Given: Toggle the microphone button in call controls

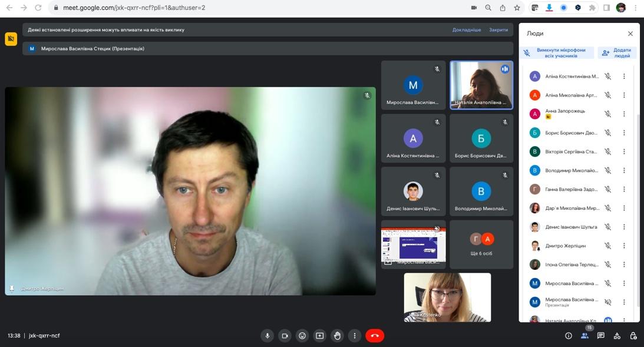Looking at the screenshot, I should (267, 335).
